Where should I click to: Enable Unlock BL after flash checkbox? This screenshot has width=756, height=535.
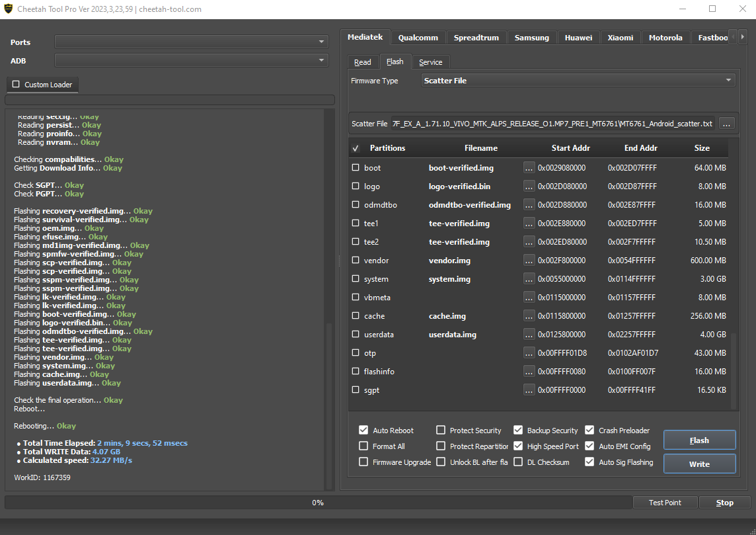pyautogui.click(x=441, y=462)
